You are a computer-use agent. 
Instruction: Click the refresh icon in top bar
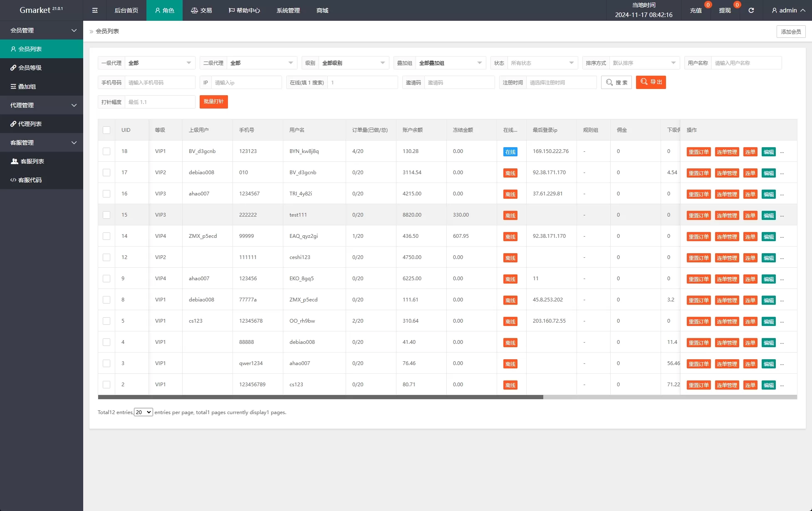(751, 10)
